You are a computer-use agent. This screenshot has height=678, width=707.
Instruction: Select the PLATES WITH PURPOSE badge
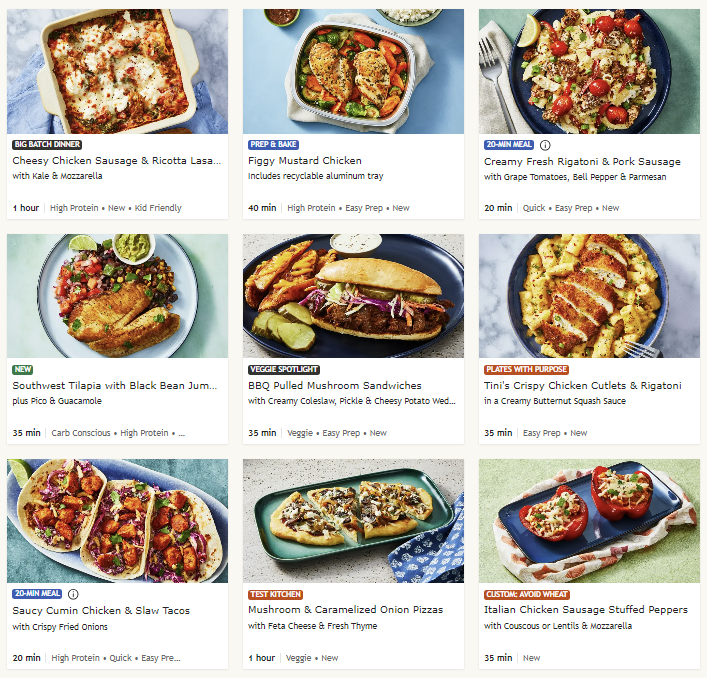point(526,370)
